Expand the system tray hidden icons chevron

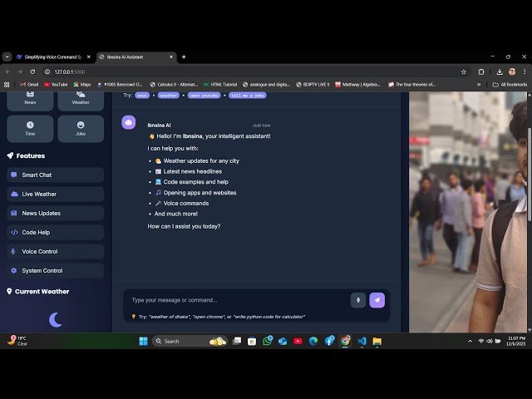470,341
